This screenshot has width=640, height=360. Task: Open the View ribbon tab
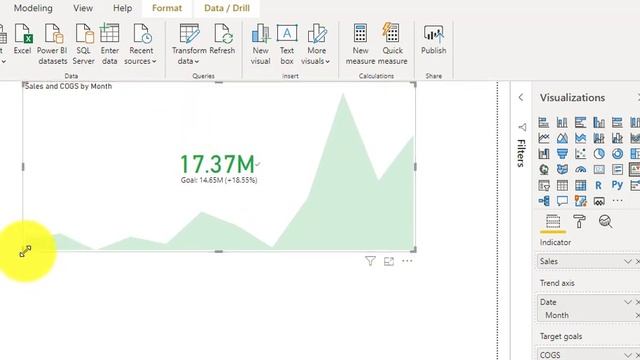point(83,8)
